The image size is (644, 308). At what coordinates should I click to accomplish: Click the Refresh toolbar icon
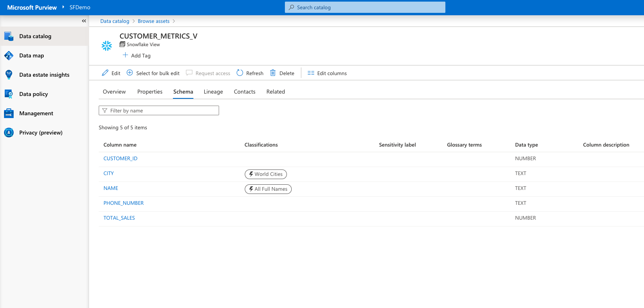[240, 73]
